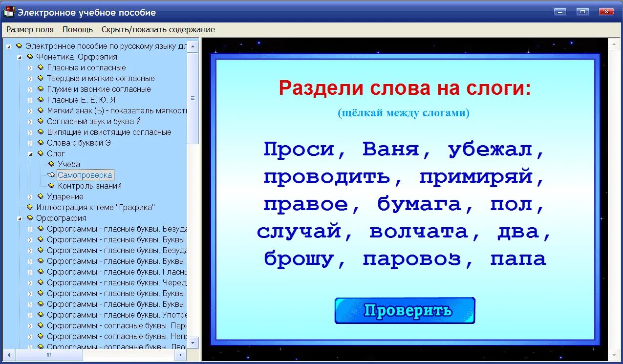The width and height of the screenshot is (623, 364).
Task: Click the word бумага in the exercise
Action: tap(419, 204)
